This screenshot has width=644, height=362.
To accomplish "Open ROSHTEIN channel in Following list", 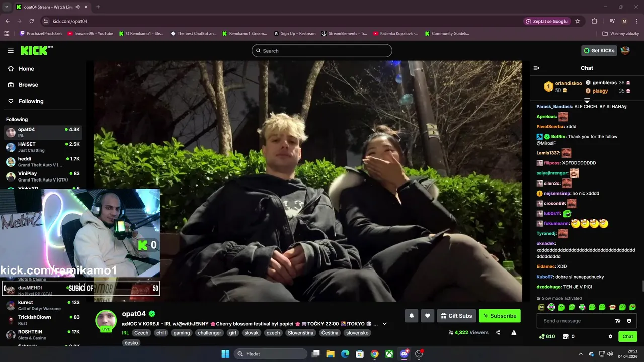I will pos(43,335).
